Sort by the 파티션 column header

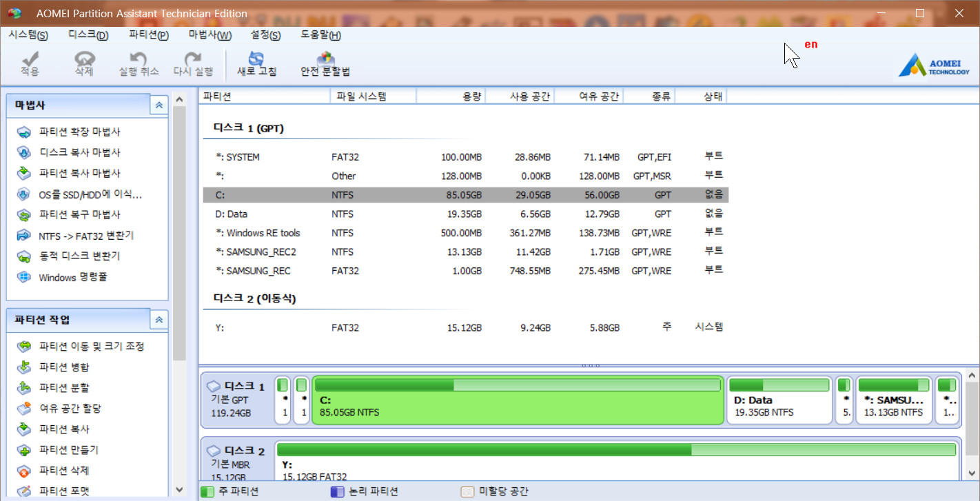coord(265,96)
